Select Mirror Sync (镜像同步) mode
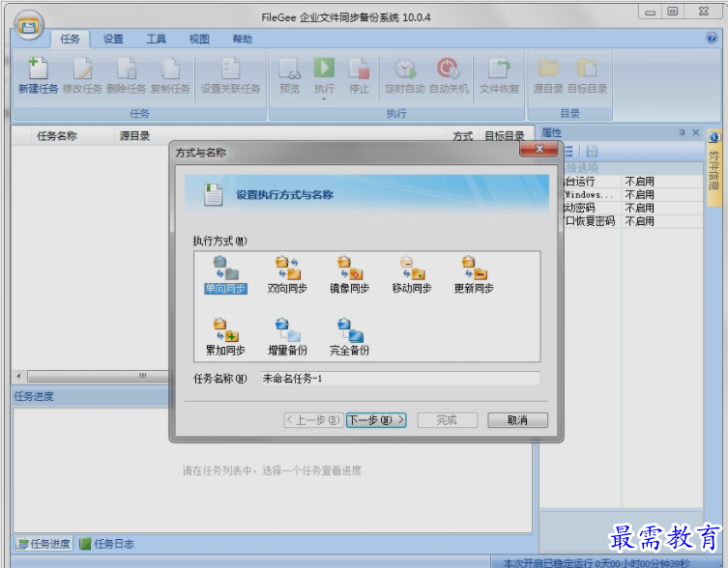Image resolution: width=728 pixels, height=568 pixels. click(x=349, y=274)
